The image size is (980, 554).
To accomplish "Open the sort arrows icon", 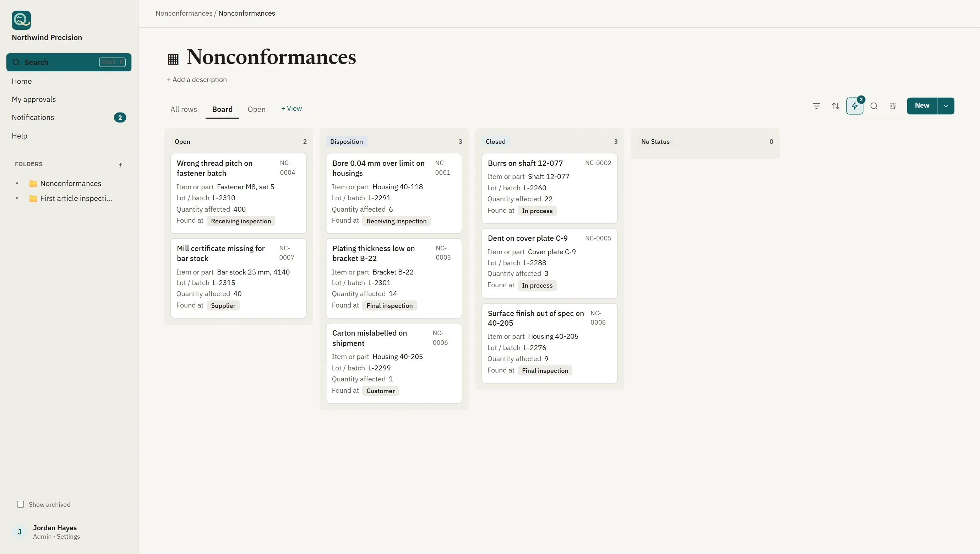I will [835, 106].
